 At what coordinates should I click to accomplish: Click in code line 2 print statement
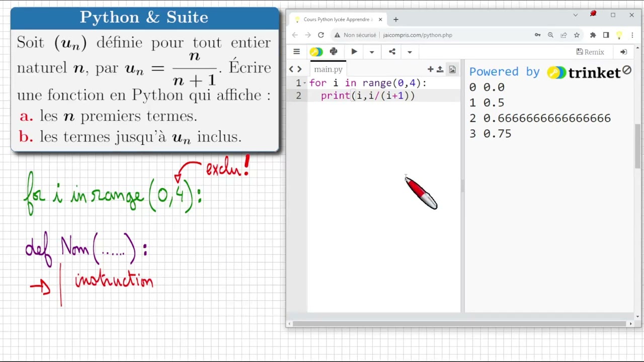[x=368, y=96]
